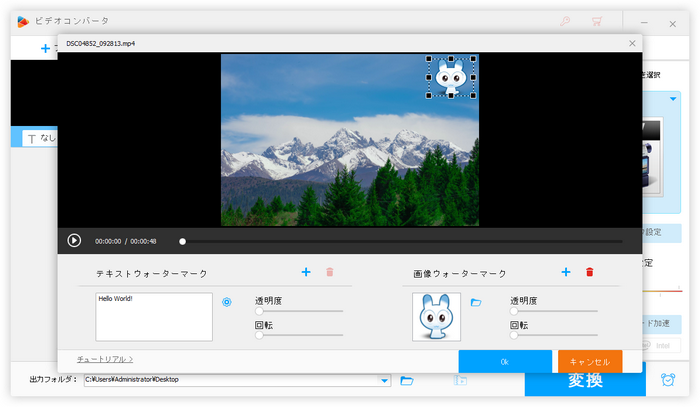
Task: Expand the output folder path dropdown
Action: pos(385,380)
